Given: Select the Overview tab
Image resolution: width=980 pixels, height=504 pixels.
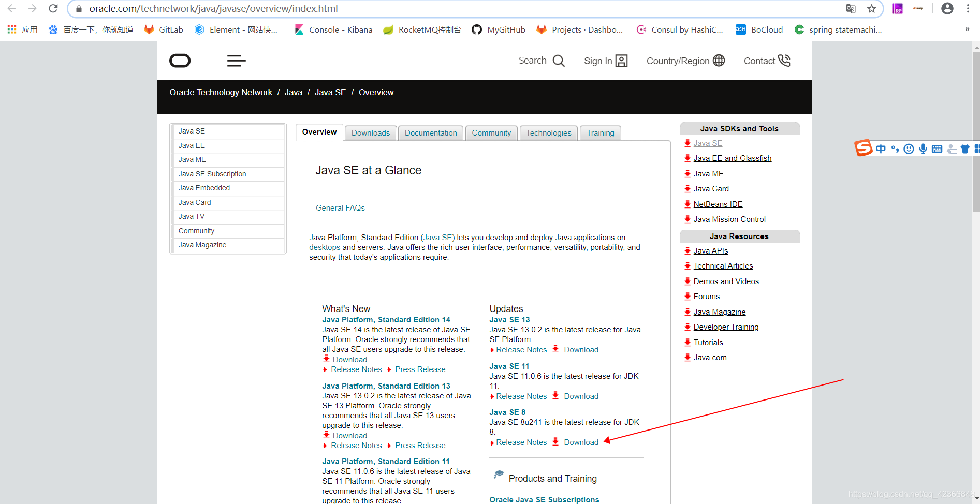Looking at the screenshot, I should click(319, 132).
